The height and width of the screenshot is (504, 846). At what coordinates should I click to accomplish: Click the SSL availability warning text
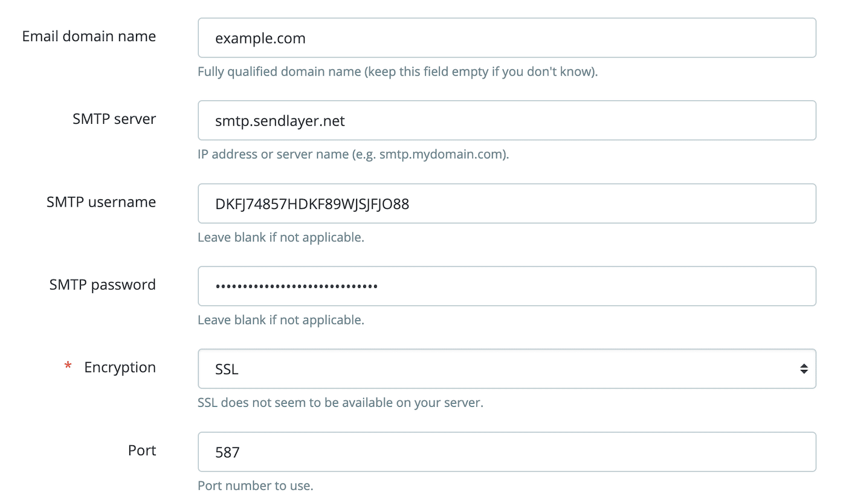[x=340, y=402]
